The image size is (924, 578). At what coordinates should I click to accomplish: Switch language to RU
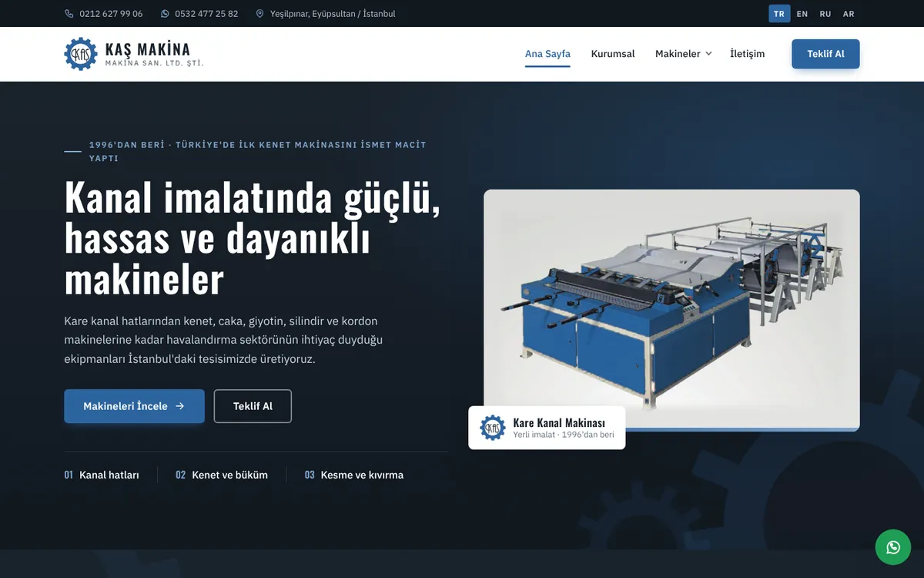pos(825,14)
